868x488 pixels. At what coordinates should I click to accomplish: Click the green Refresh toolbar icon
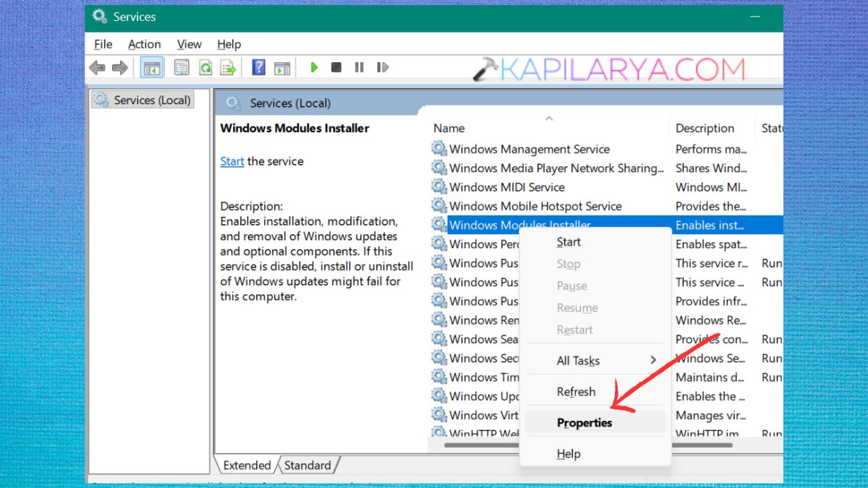pos(205,68)
